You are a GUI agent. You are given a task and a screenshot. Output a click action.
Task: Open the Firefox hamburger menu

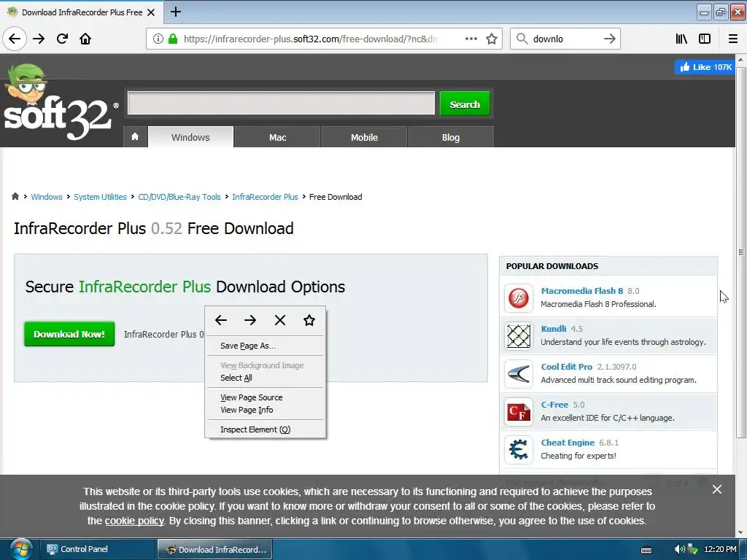click(x=732, y=39)
